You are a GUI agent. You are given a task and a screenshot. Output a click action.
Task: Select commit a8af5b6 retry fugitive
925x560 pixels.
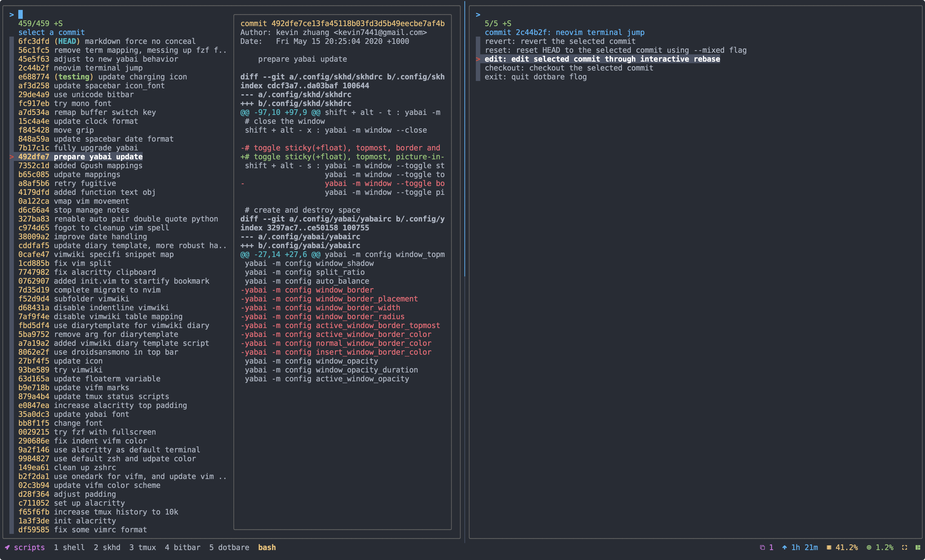[67, 184]
